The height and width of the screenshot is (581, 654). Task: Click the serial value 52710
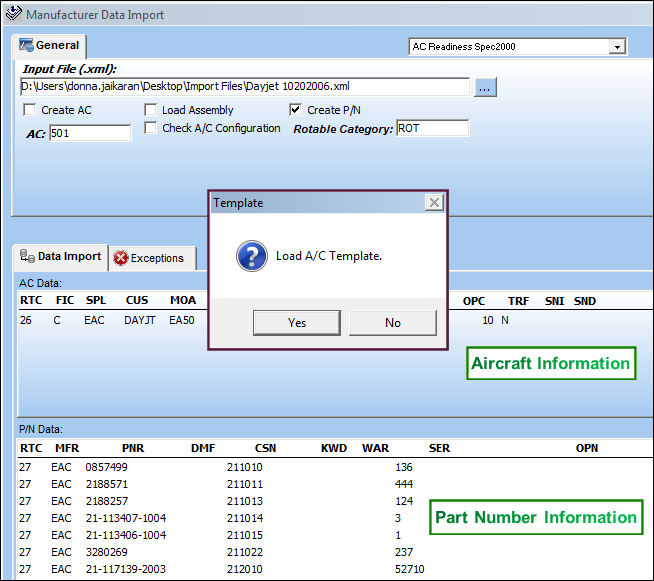coord(410,569)
